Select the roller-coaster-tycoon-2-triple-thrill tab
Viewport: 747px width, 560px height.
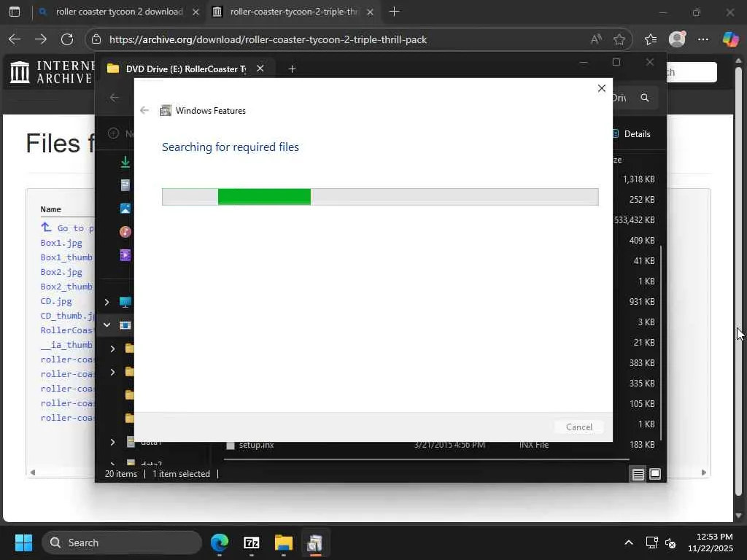293,12
